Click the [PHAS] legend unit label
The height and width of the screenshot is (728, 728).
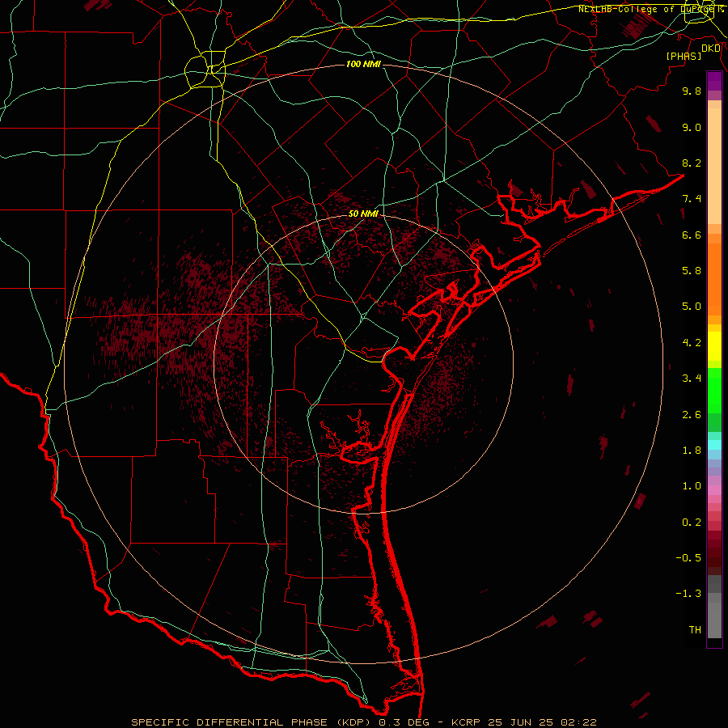click(684, 56)
